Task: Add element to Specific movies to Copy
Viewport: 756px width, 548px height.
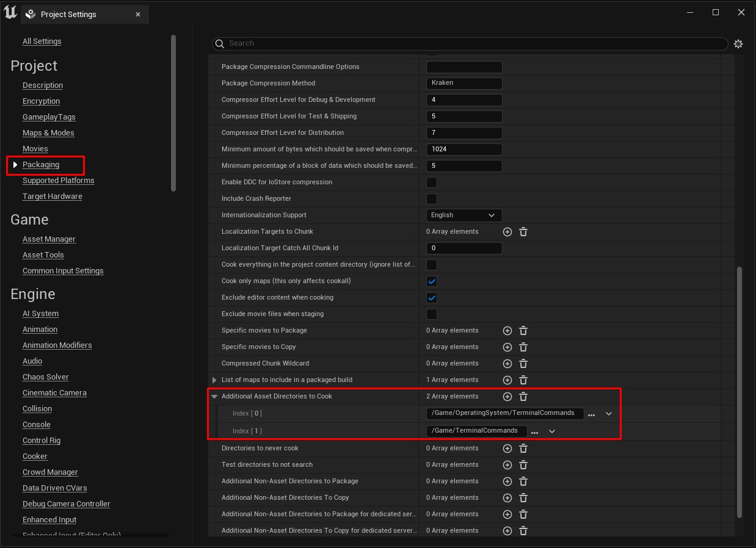Action: point(507,347)
